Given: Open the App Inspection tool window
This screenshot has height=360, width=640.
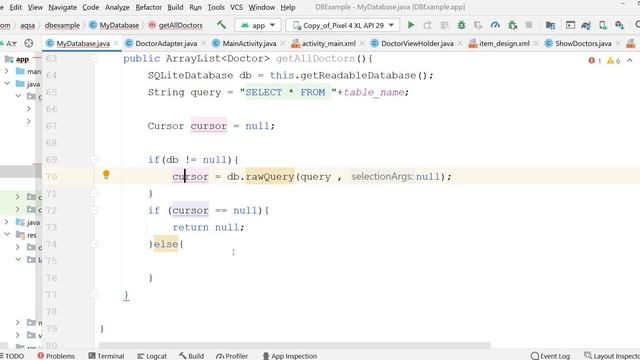Looking at the screenshot, I should pos(289,356).
